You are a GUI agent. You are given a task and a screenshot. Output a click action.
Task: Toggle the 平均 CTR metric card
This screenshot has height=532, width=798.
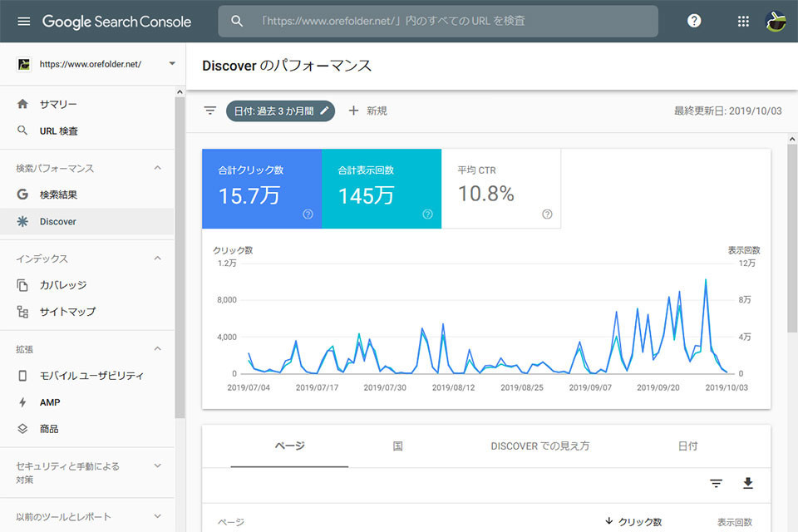501,189
